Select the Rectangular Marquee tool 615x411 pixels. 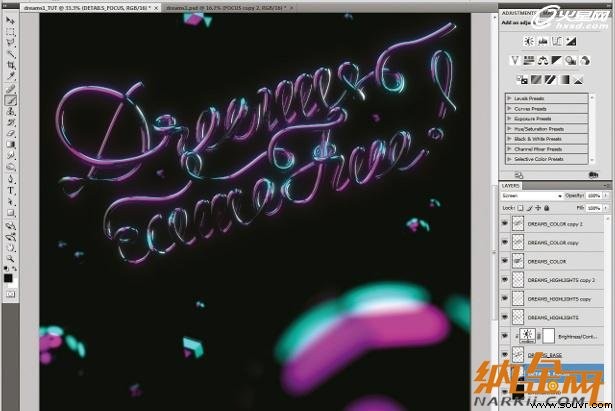click(x=11, y=32)
